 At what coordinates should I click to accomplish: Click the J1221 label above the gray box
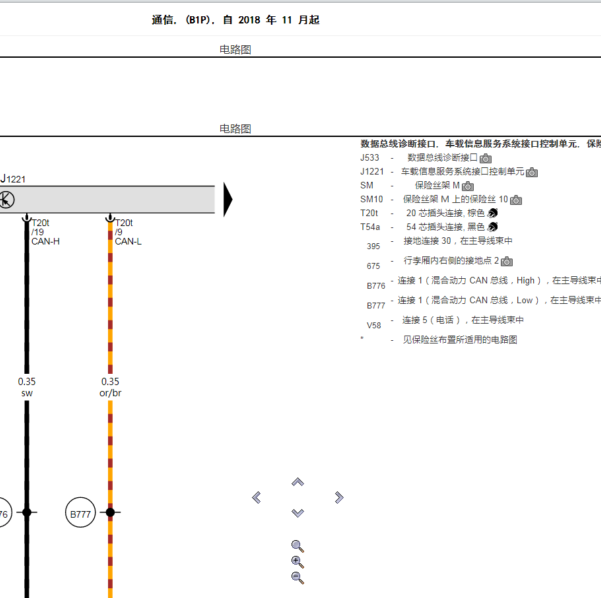click(13, 179)
